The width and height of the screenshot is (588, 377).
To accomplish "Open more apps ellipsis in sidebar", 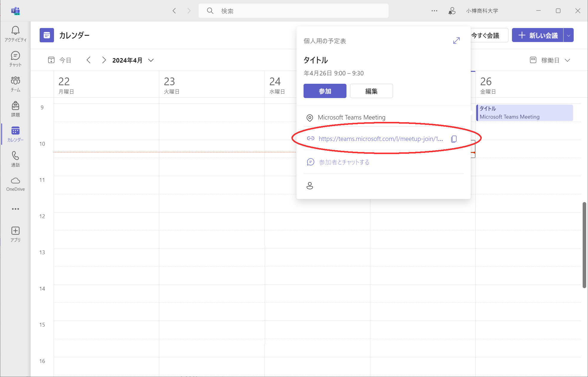I will pyautogui.click(x=16, y=209).
